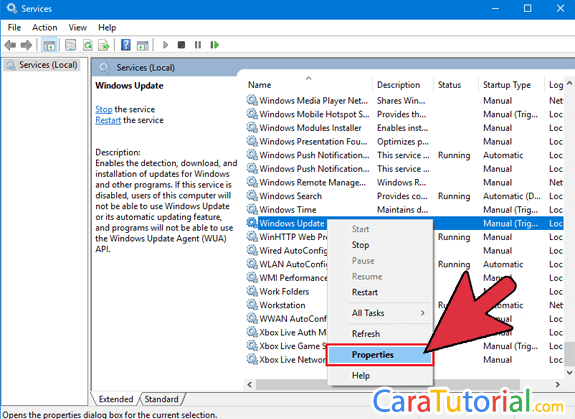Minimize the Services window
This screenshot has width=575, height=419.
coord(495,8)
